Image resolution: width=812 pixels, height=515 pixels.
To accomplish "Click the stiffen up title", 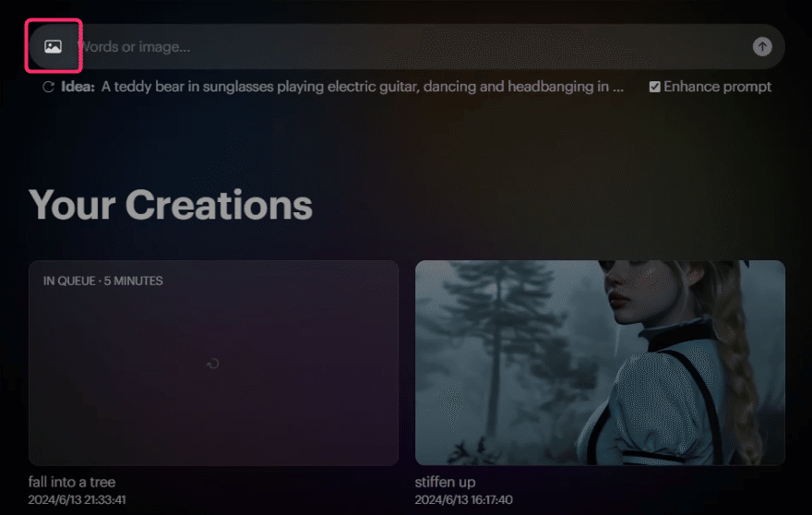I will point(445,482).
